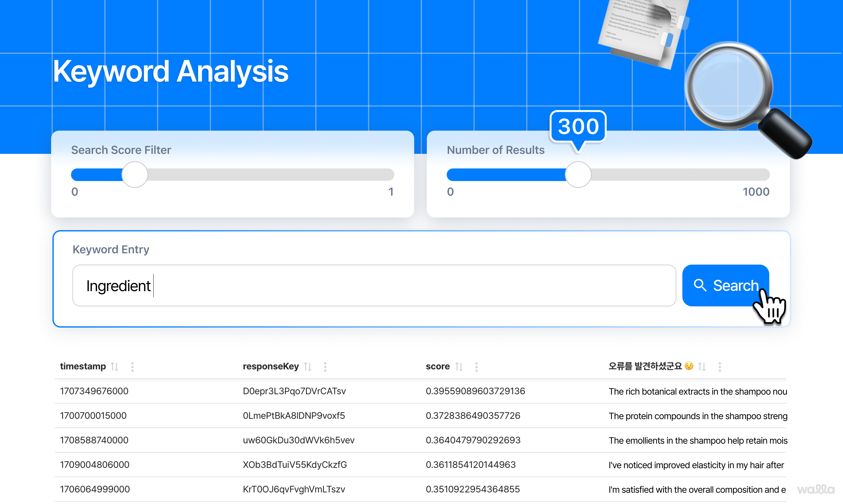This screenshot has width=843, height=504.
Task: Select responseKey 0LmePtBkA8lDNP9voxf5 cell
Action: 294,415
